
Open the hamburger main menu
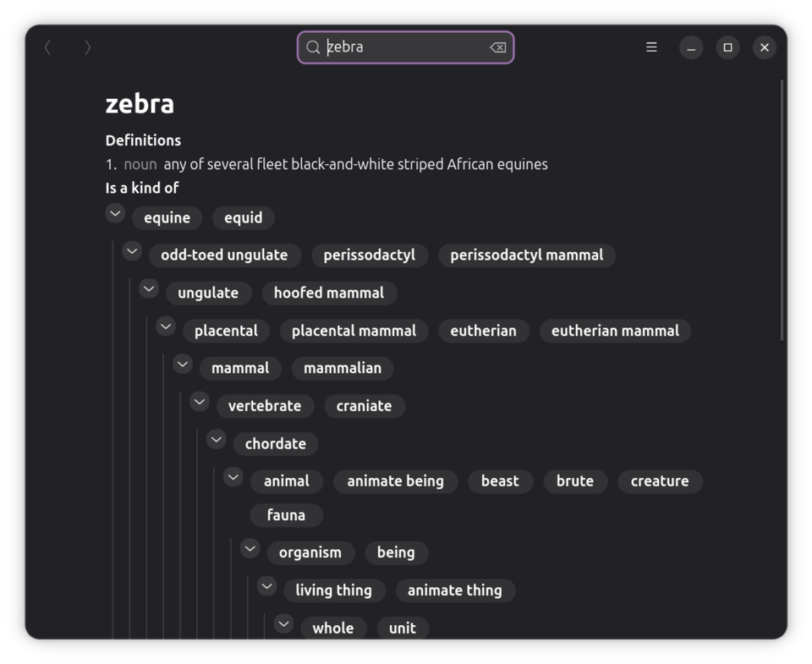pos(651,47)
